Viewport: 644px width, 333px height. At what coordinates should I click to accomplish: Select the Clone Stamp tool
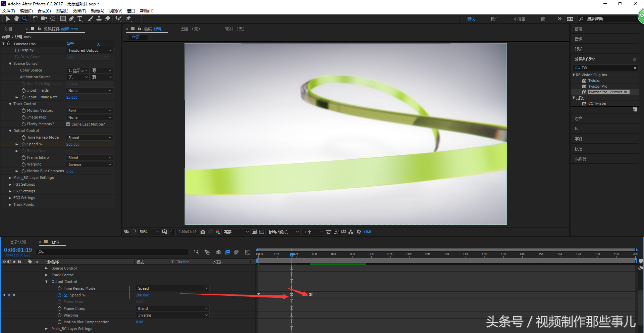99,19
